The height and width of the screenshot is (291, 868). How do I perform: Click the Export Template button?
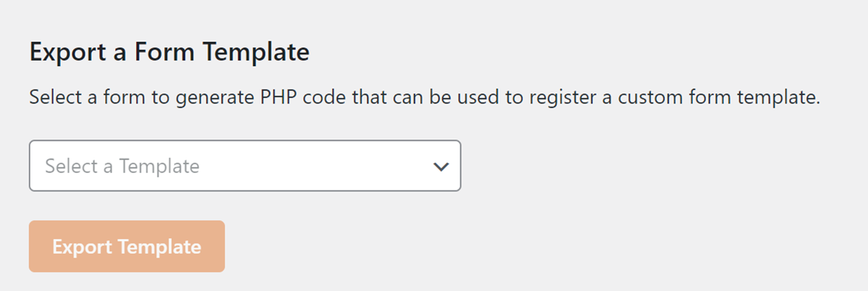tap(127, 247)
